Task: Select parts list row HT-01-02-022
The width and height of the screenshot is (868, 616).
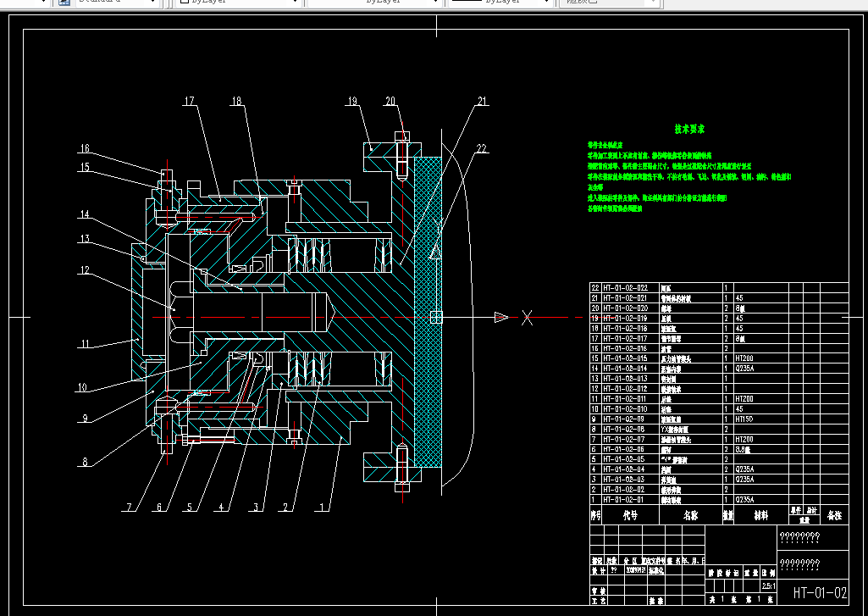Action: (x=623, y=288)
